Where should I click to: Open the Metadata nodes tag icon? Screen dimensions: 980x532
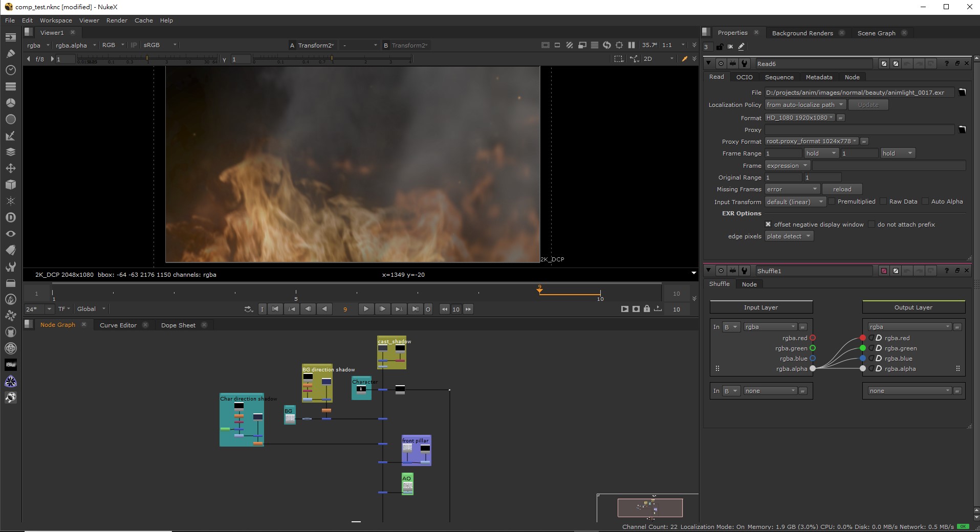11,250
